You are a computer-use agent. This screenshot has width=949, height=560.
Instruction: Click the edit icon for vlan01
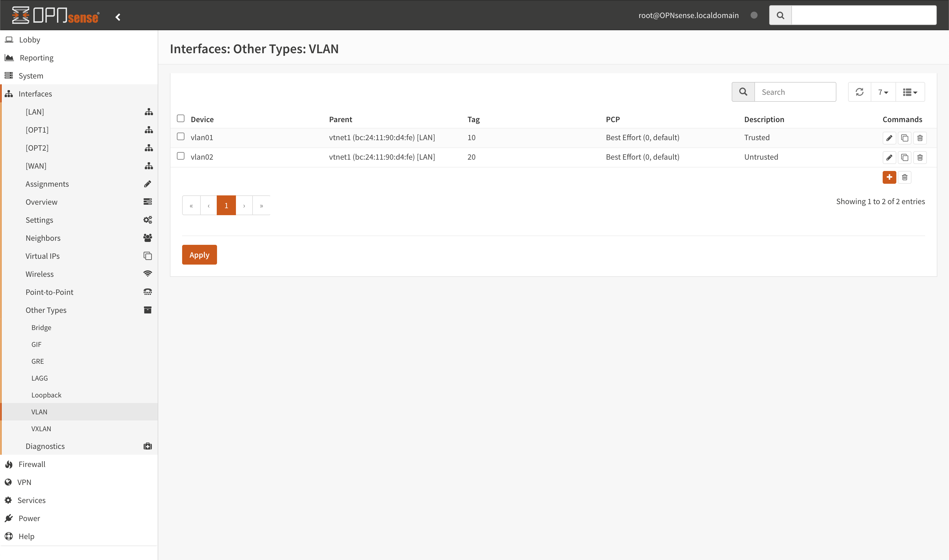889,138
